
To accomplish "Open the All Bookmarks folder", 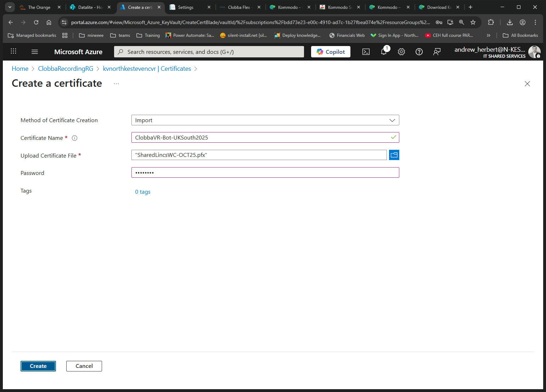I will coord(520,35).
